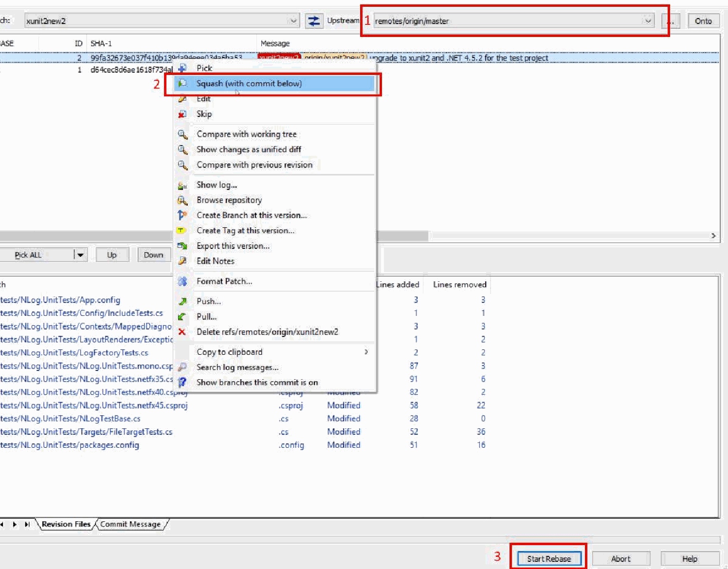Click the magnifier icon beside Compare with working tree
The width and height of the screenshot is (728, 569).
(182, 134)
